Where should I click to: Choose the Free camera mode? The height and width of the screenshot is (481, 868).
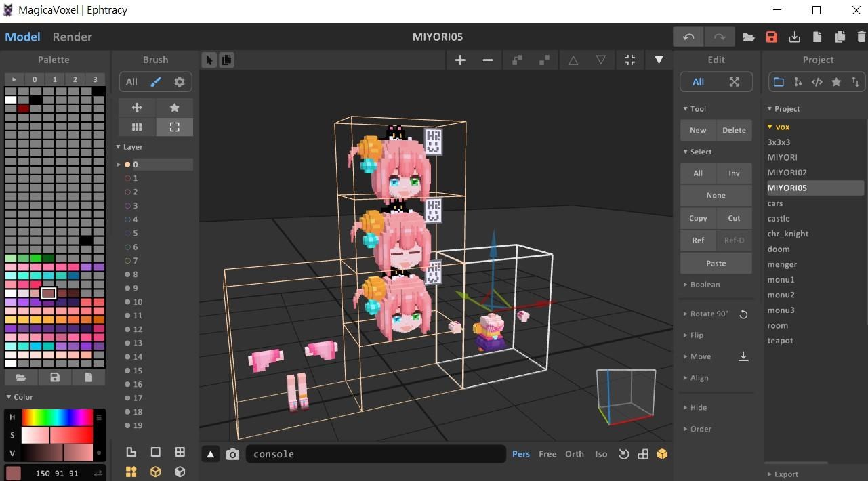coord(547,454)
